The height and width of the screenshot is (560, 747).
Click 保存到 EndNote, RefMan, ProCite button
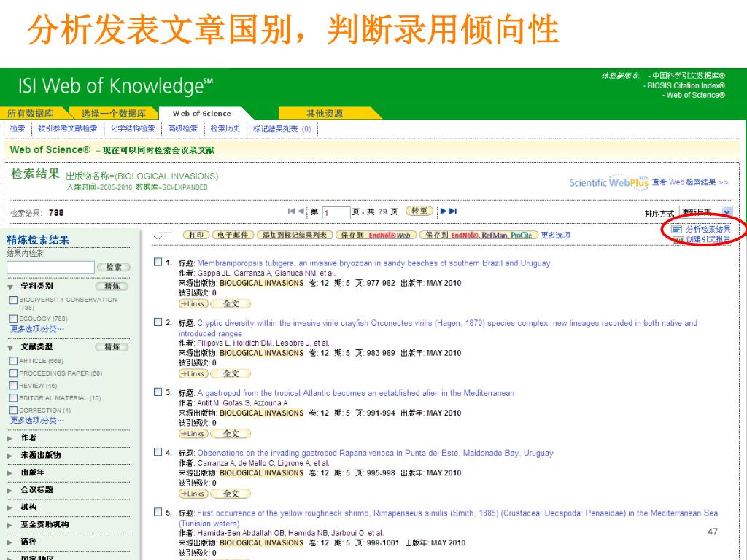(x=479, y=236)
